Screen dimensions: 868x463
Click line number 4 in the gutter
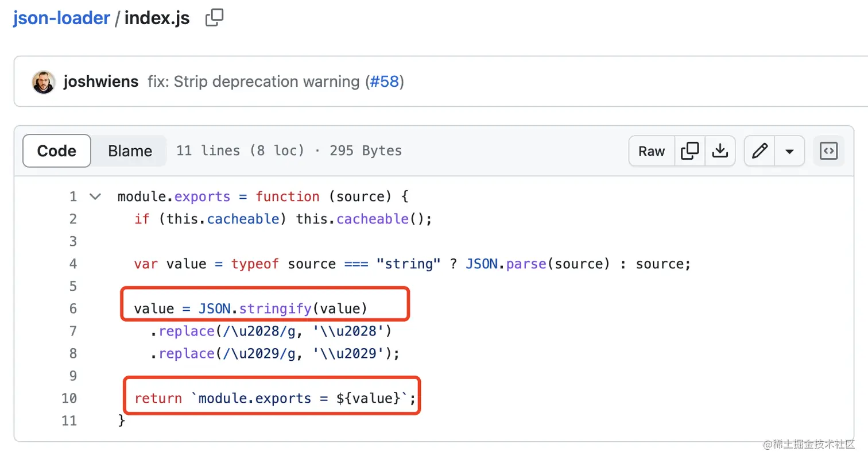(73, 264)
